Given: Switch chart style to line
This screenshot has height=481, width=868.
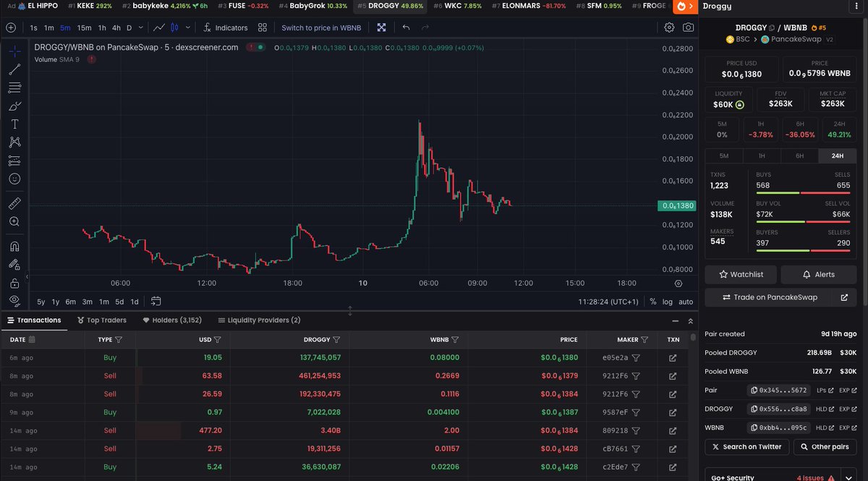Looking at the screenshot, I should [x=160, y=27].
